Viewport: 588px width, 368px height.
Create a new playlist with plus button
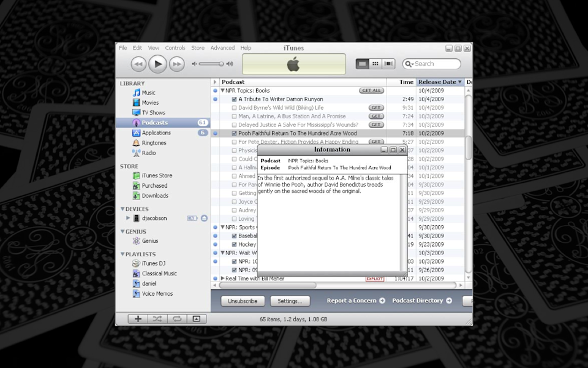[138, 319]
